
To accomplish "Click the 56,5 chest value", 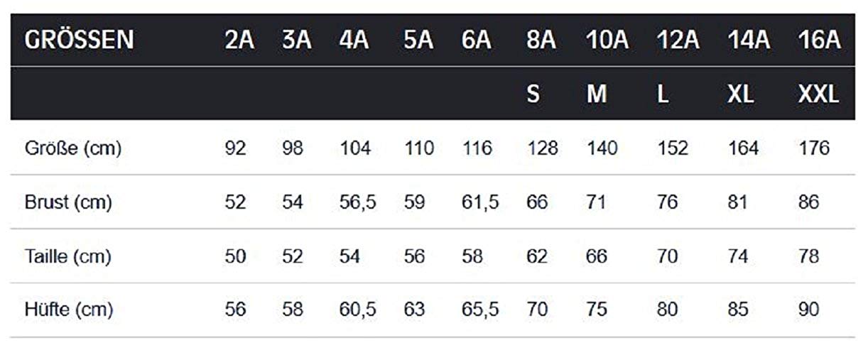I will [358, 203].
